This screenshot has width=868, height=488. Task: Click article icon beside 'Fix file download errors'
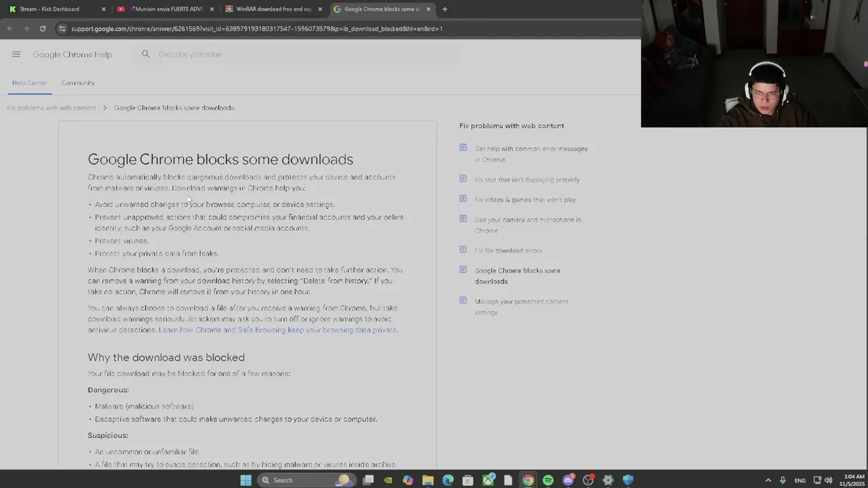[x=463, y=250]
